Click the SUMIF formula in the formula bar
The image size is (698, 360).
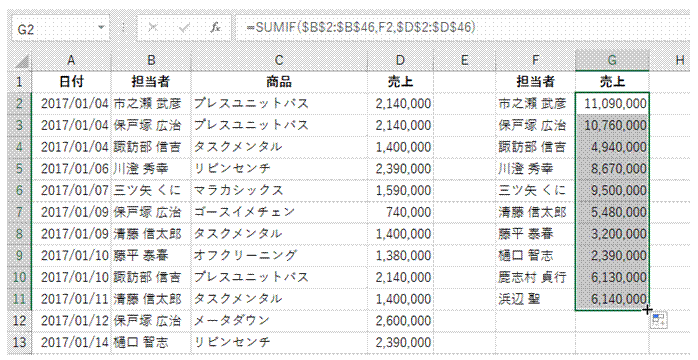tap(361, 28)
